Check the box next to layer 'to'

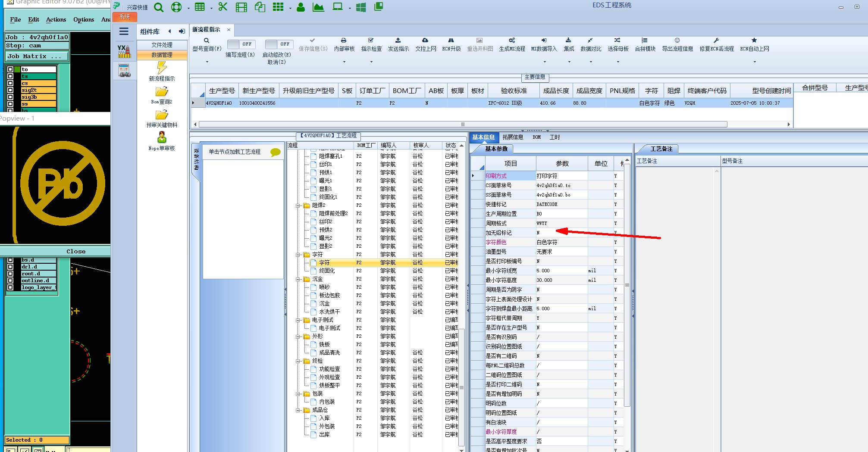pos(10,69)
